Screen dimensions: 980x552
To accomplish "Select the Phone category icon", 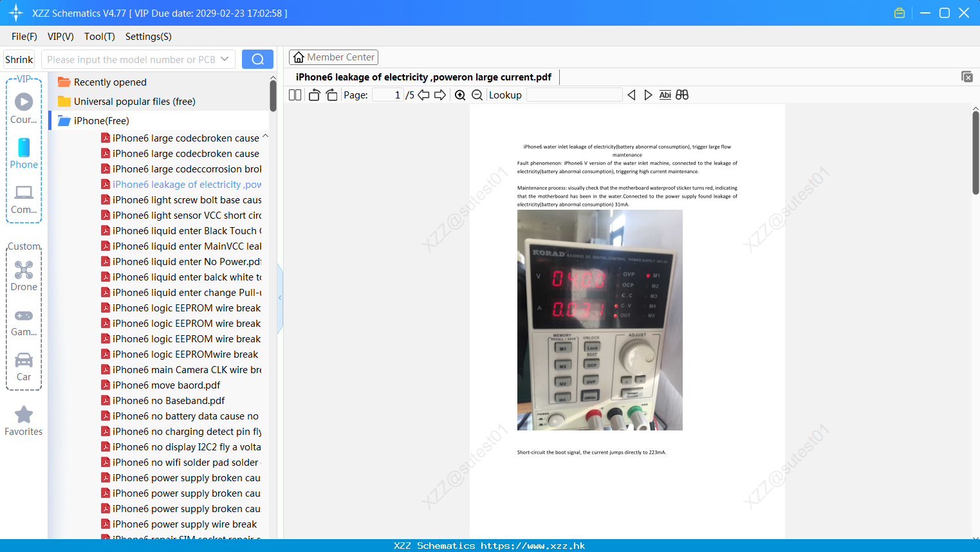I will [x=24, y=153].
